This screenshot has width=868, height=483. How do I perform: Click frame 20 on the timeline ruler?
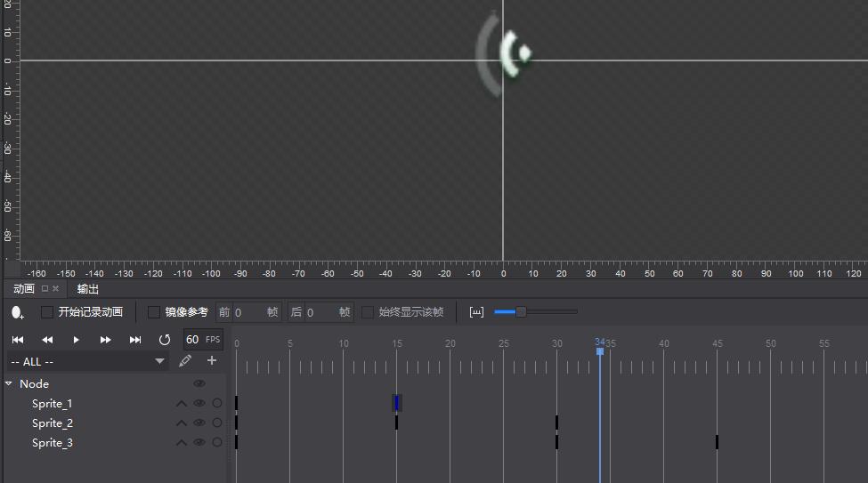(450, 343)
